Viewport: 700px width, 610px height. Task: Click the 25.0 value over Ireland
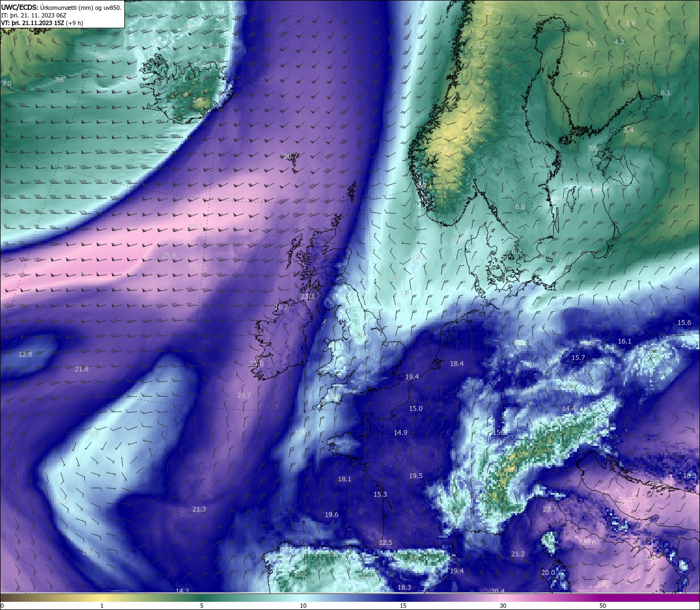coord(256,363)
